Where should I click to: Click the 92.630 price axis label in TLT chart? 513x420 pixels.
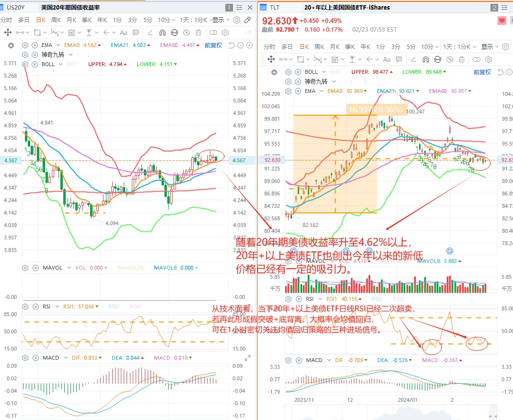coord(272,160)
